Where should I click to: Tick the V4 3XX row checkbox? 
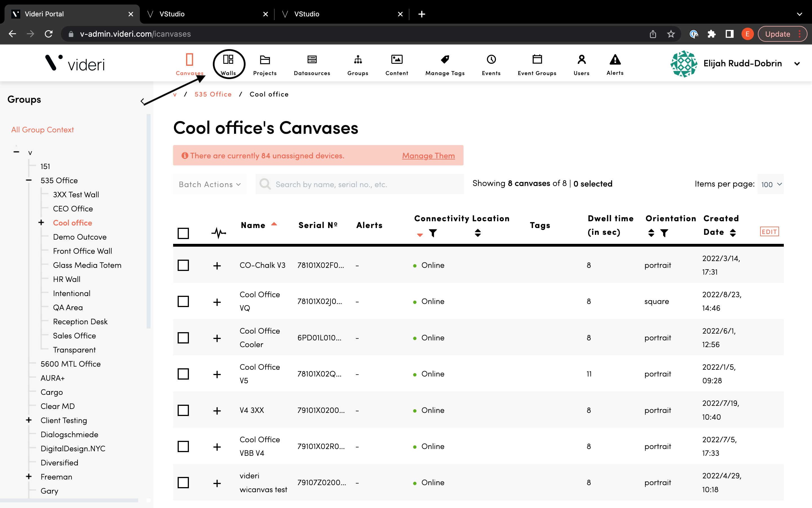coord(183,410)
